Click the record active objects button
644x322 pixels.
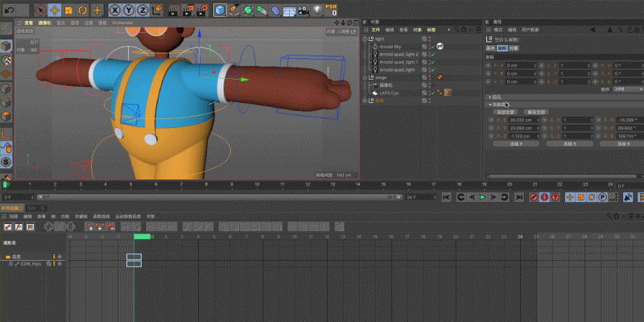pos(534,197)
